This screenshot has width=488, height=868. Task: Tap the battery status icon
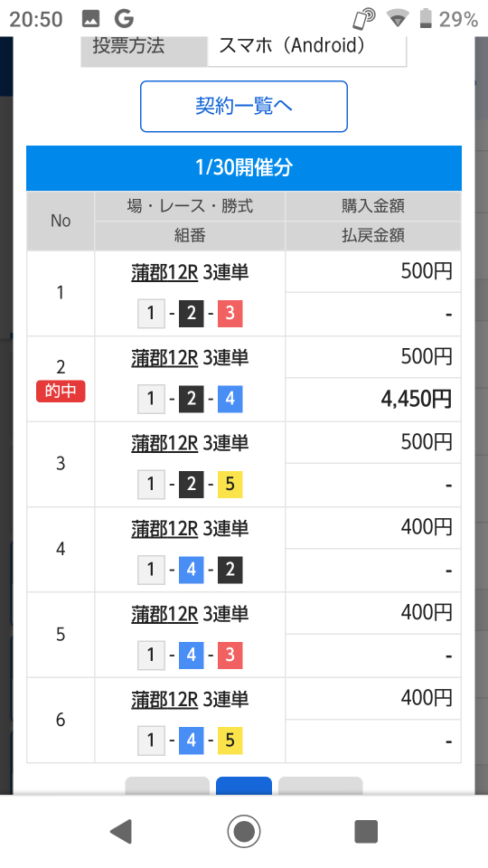[x=425, y=18]
